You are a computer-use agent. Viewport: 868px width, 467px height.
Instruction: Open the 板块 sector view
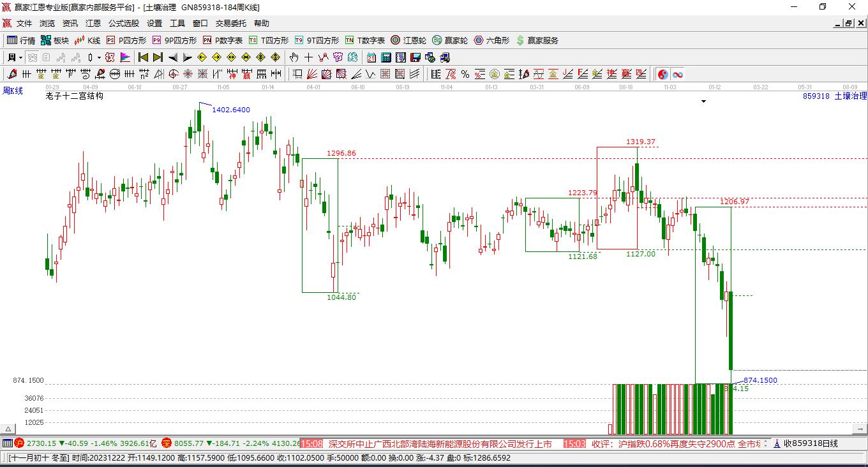click(55, 40)
